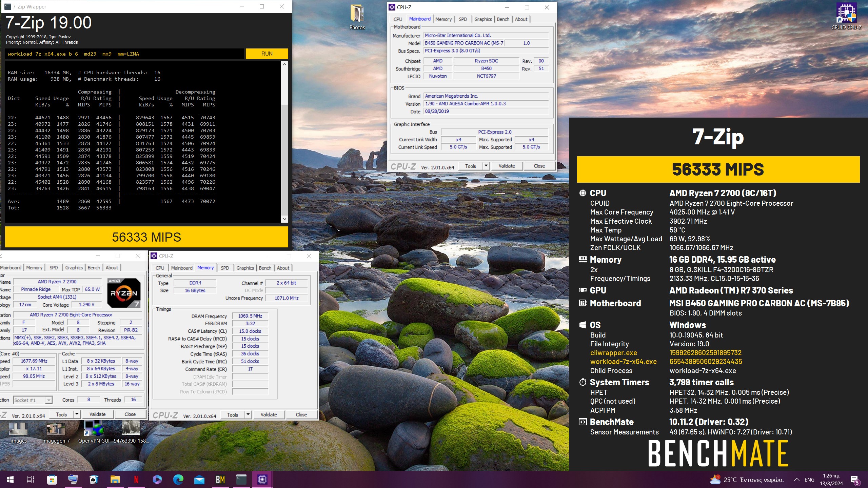The image size is (868, 488).
Task: Open imagegen-7 desktop folder
Action: [56, 432]
